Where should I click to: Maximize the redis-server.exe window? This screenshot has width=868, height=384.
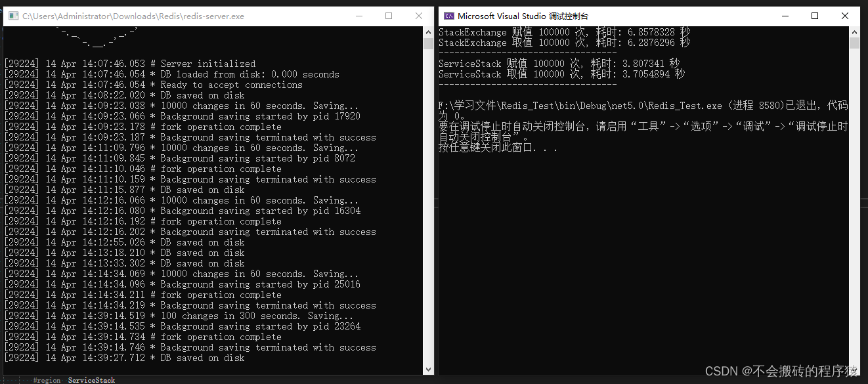(x=389, y=16)
